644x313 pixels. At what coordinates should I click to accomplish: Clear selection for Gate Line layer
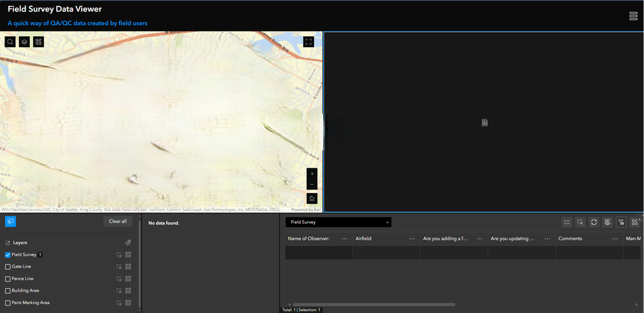[119, 267]
